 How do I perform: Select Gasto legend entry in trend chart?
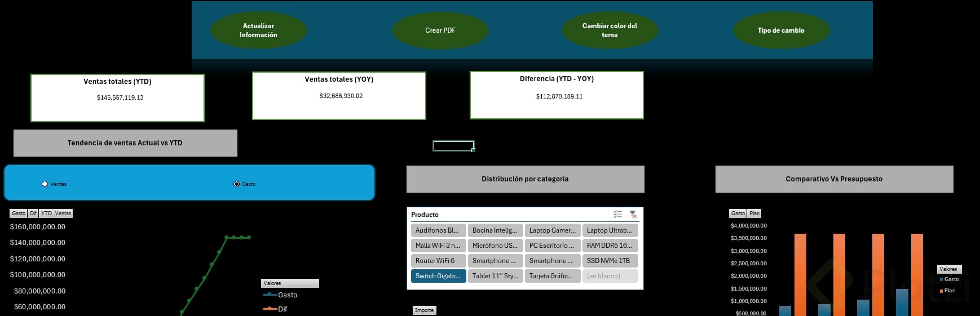tap(280, 295)
